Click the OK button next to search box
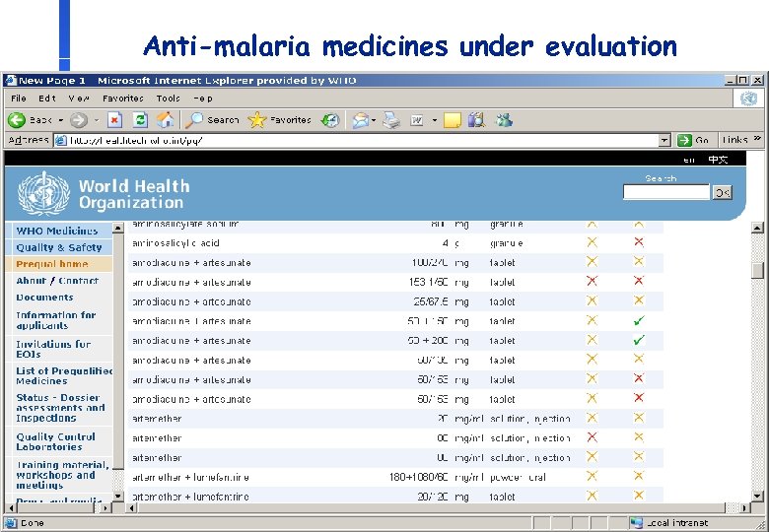 722,192
